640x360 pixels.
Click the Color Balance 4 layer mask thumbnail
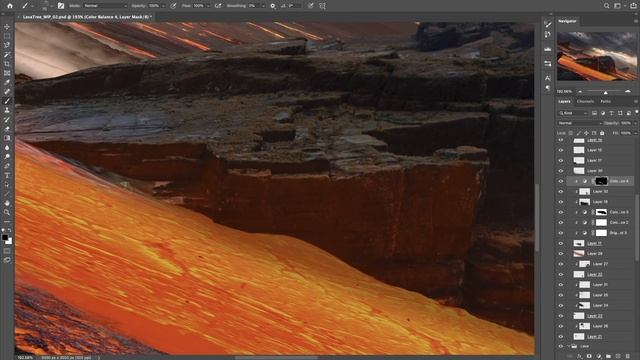601,181
